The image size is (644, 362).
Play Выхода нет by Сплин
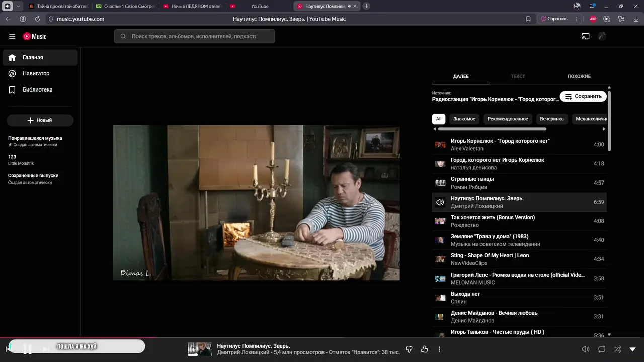click(519, 298)
